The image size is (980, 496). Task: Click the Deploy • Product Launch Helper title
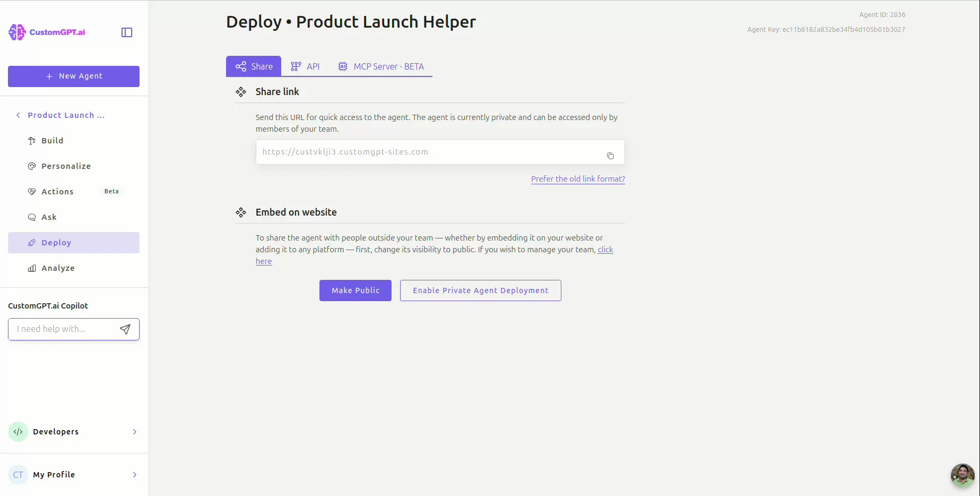point(351,22)
